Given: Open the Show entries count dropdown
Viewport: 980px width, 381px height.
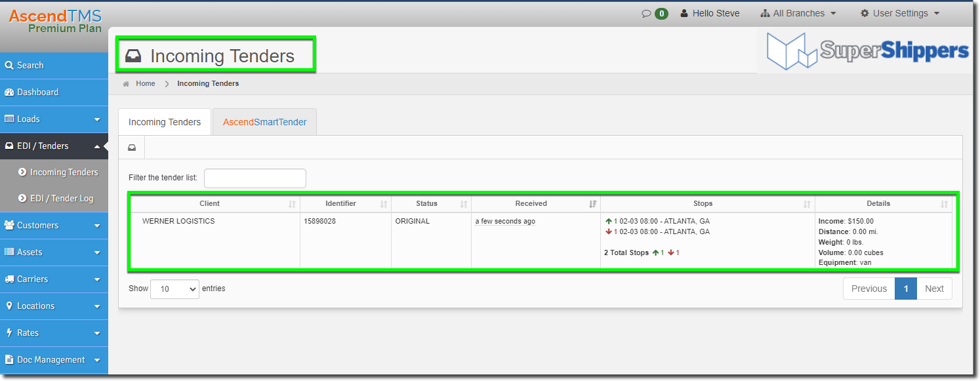Looking at the screenshot, I should (x=174, y=289).
